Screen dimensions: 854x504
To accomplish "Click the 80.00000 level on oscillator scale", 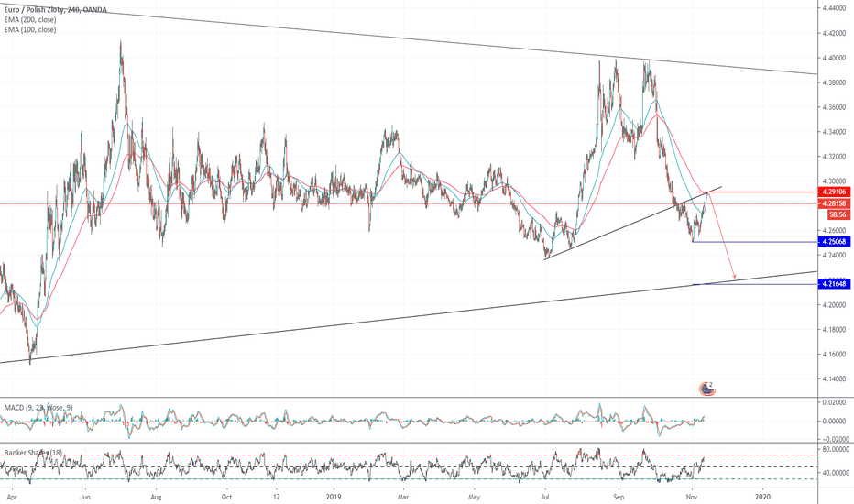I will click(x=833, y=450).
